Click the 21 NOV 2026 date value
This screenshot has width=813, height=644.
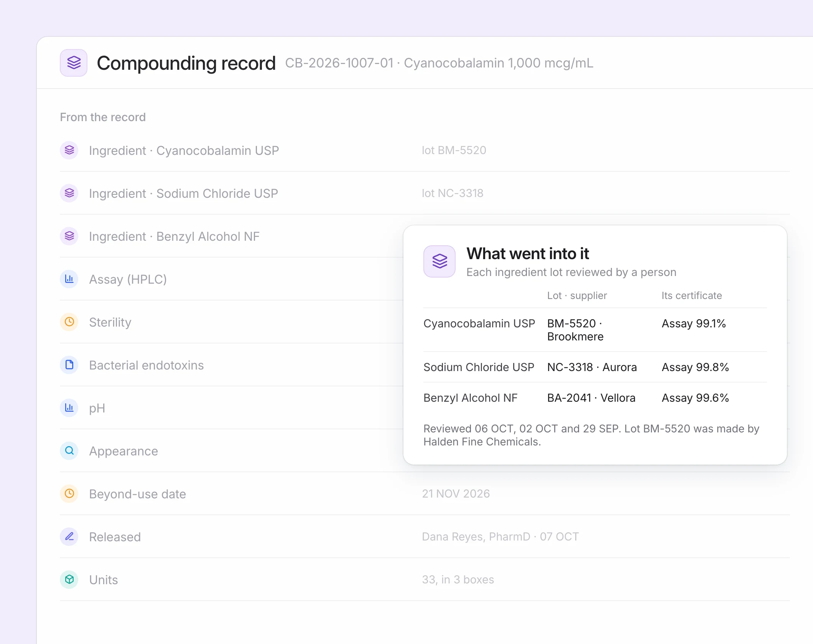[x=456, y=494]
